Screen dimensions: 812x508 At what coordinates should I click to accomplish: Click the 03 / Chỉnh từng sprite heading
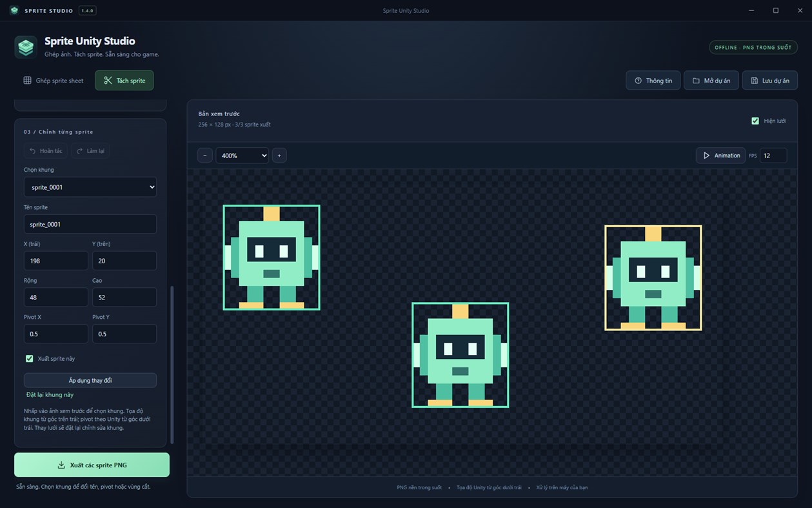pos(59,132)
